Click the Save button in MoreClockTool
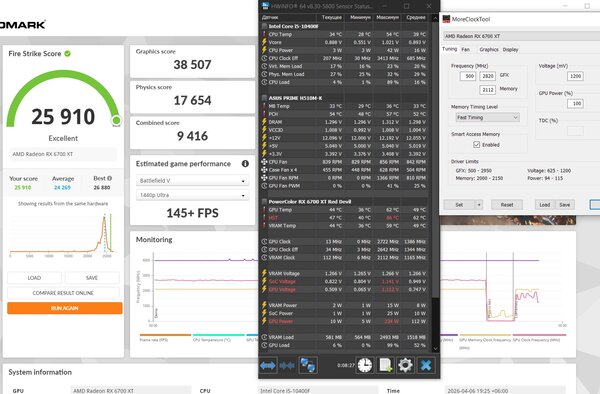Image resolution: width=600 pixels, height=394 pixels. click(x=564, y=205)
